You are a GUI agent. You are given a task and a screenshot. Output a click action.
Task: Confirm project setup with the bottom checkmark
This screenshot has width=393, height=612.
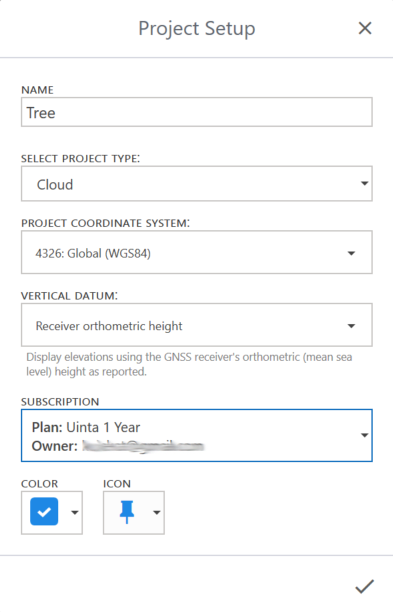(365, 587)
